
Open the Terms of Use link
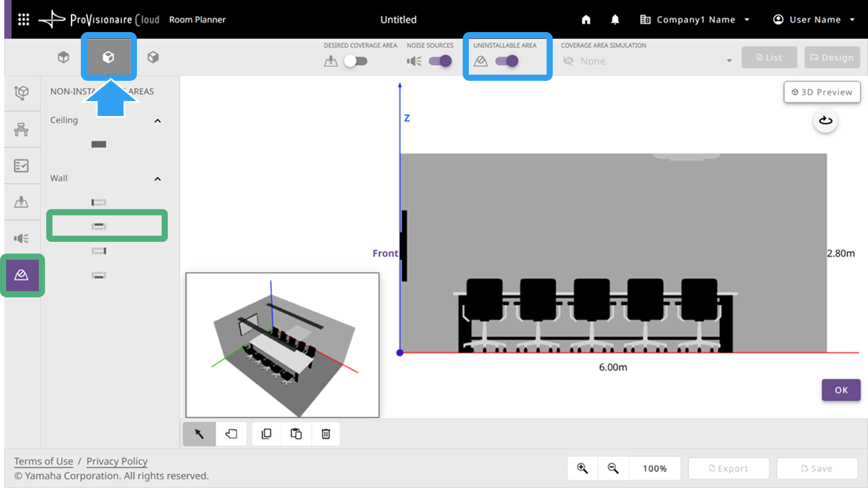(44, 461)
